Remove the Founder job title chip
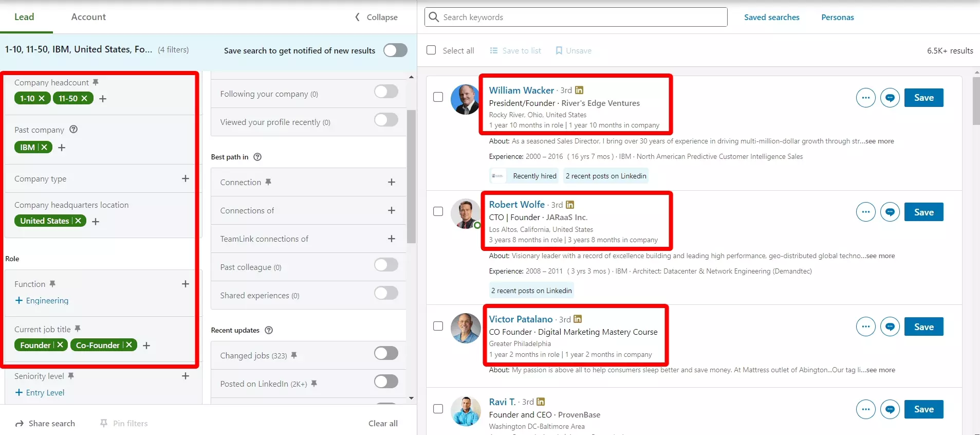The height and width of the screenshot is (435, 980). pyautogui.click(x=60, y=345)
